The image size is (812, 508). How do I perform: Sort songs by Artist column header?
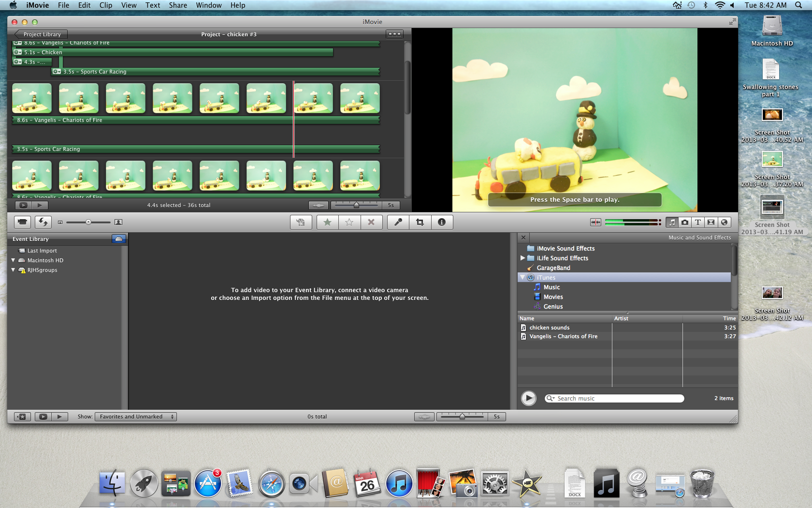coord(647,318)
